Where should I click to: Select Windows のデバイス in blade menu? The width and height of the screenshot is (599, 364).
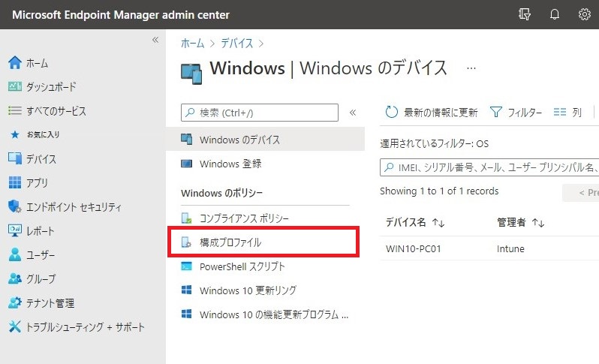(265, 140)
